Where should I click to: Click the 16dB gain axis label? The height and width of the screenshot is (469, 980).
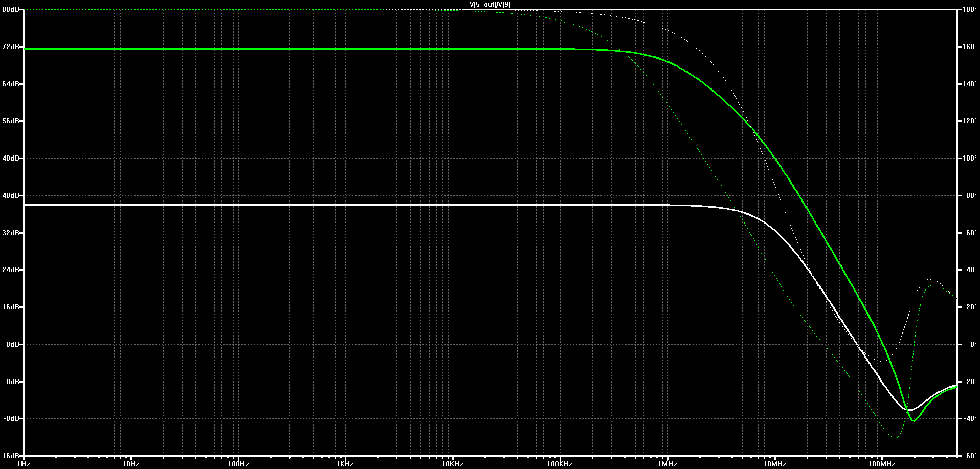pos(11,307)
